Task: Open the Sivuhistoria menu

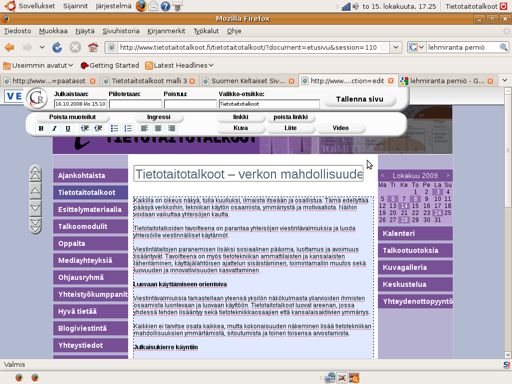Action: coord(121,31)
